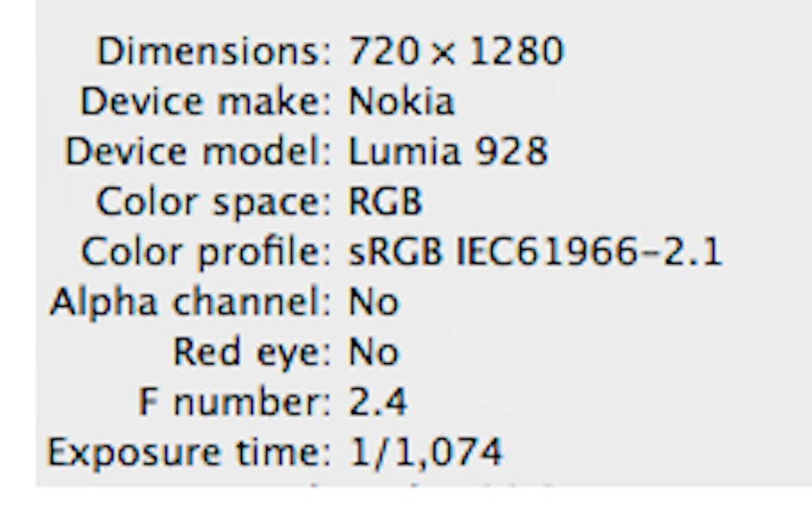Click the Exposure time label
This screenshot has width=812, height=523.
[x=189, y=452]
